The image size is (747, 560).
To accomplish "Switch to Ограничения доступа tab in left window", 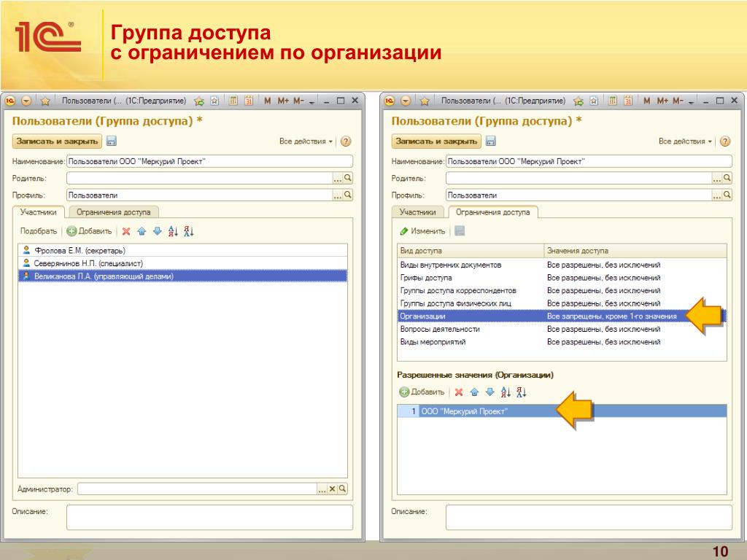I will click(113, 212).
